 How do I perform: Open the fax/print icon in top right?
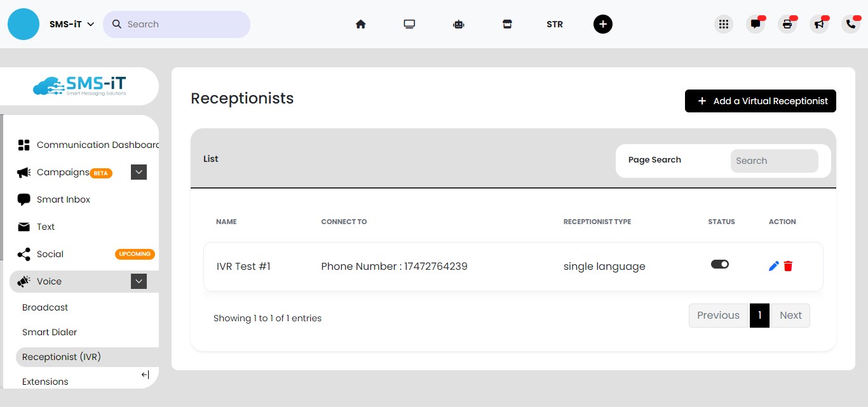pos(787,23)
